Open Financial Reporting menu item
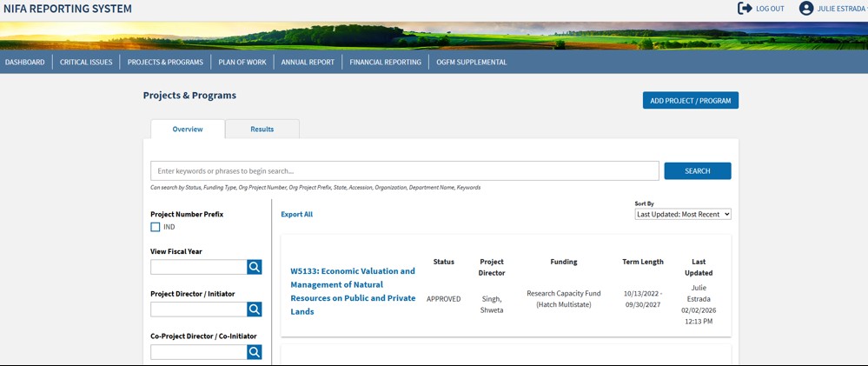This screenshot has width=868, height=366. click(x=385, y=62)
